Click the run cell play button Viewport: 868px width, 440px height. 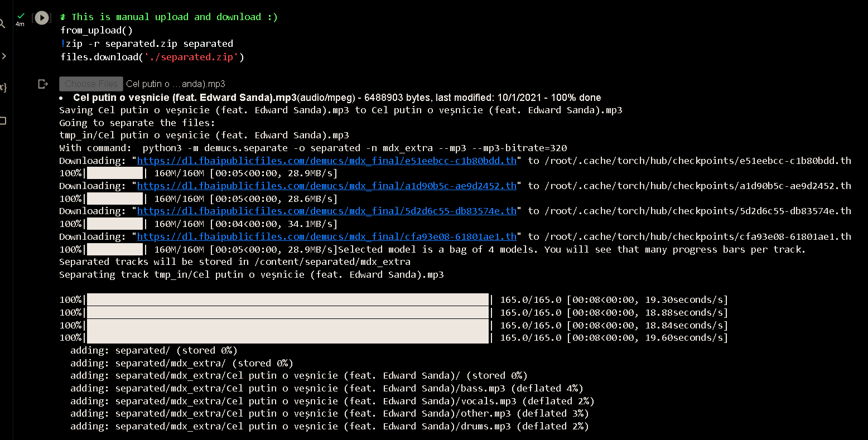coord(41,17)
